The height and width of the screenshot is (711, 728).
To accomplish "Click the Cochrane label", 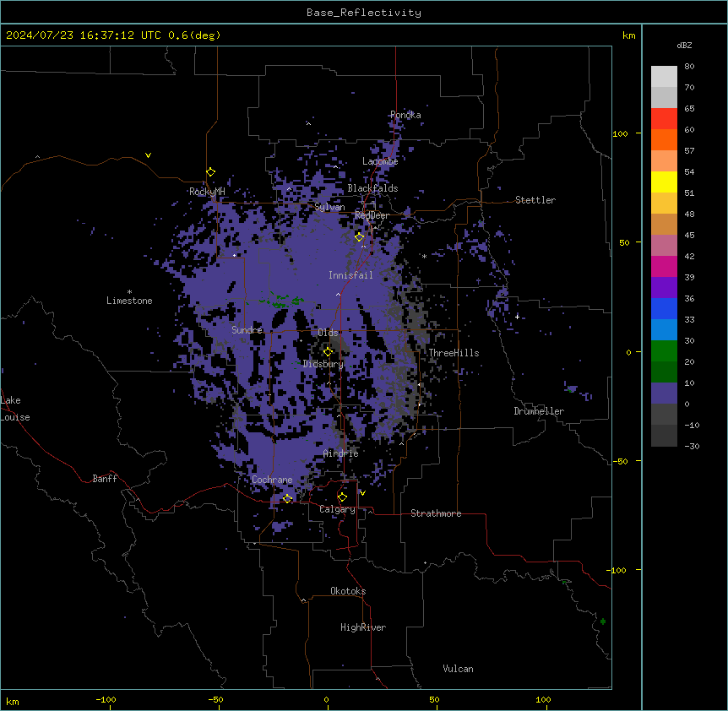I will click(272, 480).
